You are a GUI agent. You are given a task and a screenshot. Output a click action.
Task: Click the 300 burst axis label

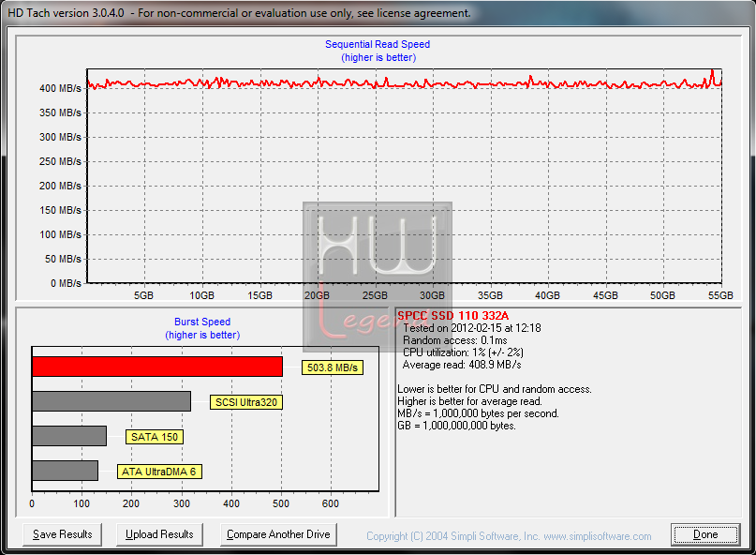pyautogui.click(x=182, y=503)
